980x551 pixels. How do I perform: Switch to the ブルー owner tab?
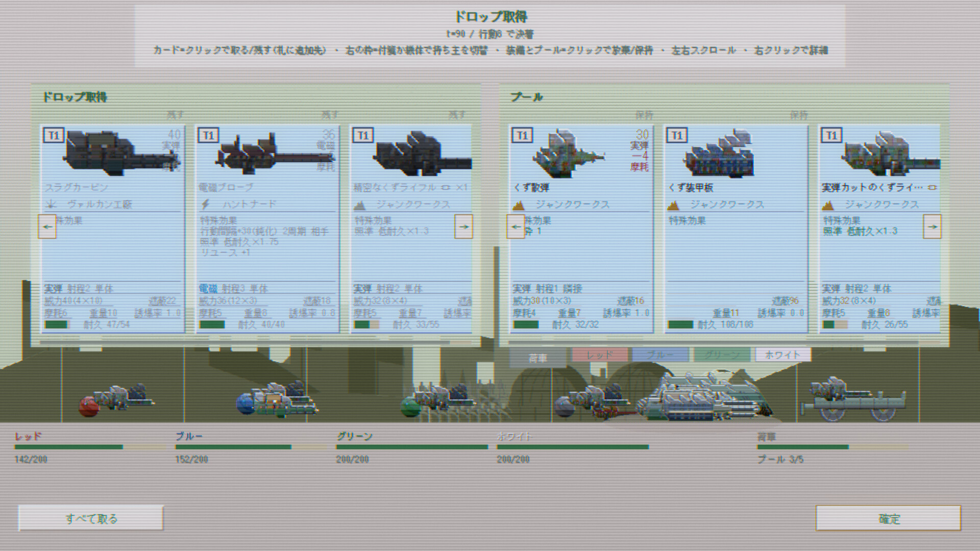[660, 355]
